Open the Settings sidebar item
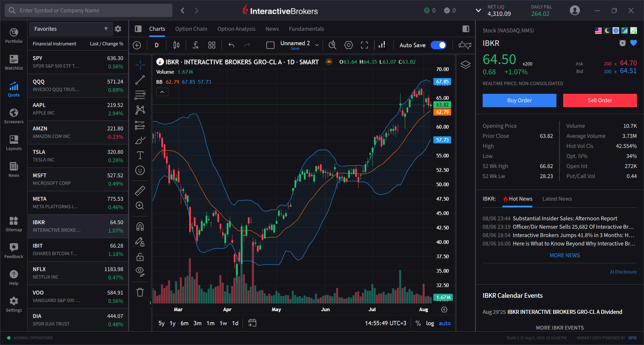The height and width of the screenshot is (345, 644). pos(14,304)
